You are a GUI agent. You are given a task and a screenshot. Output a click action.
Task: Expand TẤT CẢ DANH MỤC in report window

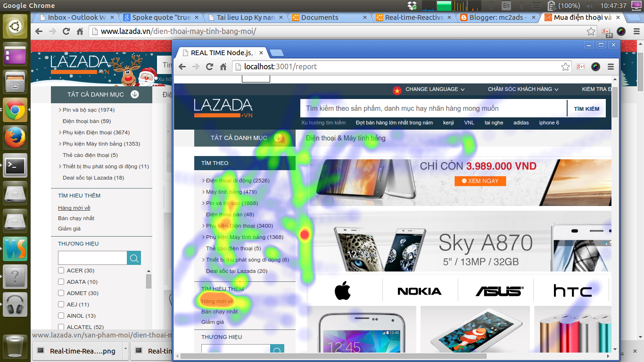click(245, 138)
